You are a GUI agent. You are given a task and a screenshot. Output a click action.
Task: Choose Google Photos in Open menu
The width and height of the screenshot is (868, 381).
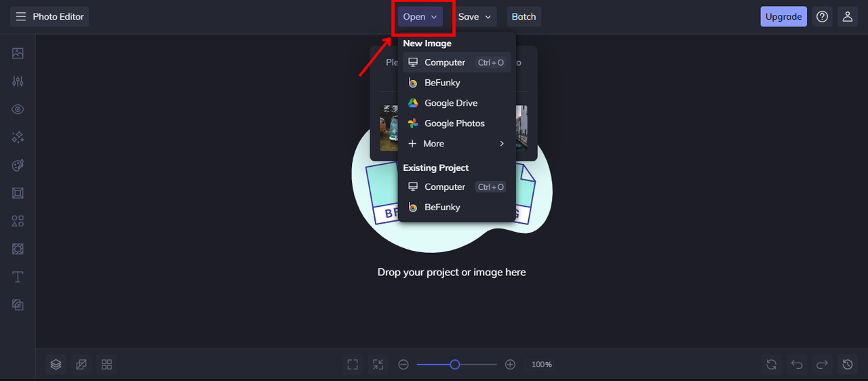456,123
